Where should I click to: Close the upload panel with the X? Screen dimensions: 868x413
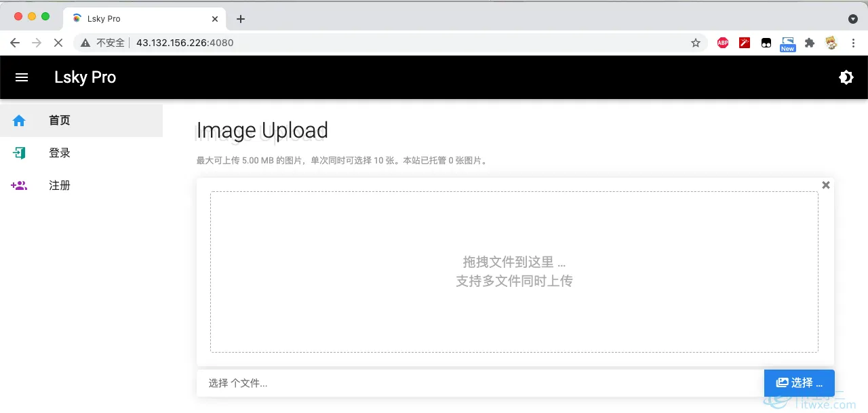[826, 184]
